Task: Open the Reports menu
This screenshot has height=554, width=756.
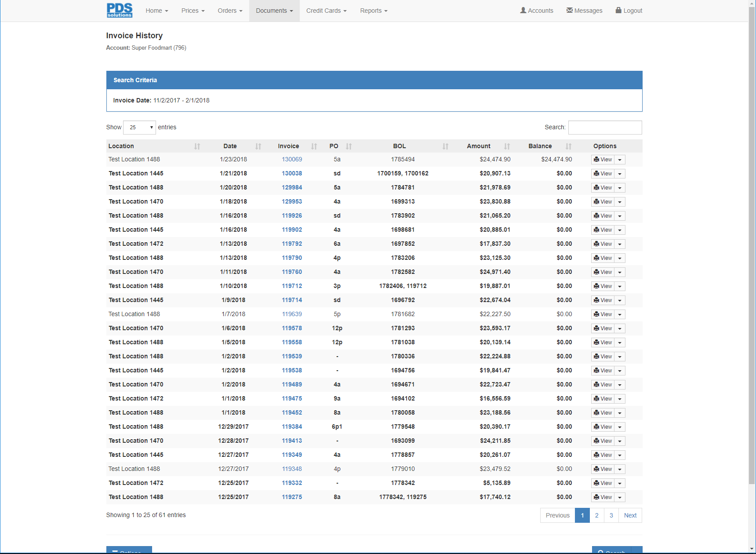Action: coord(373,11)
